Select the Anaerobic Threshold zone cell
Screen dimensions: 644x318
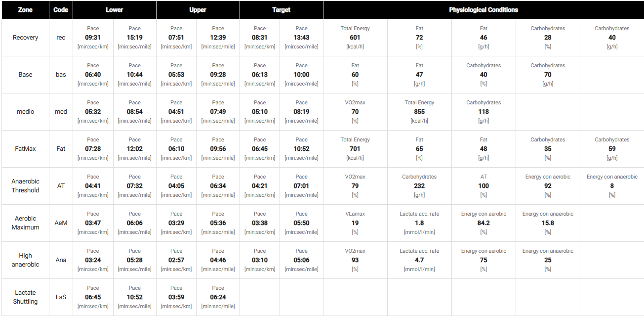tap(25, 186)
